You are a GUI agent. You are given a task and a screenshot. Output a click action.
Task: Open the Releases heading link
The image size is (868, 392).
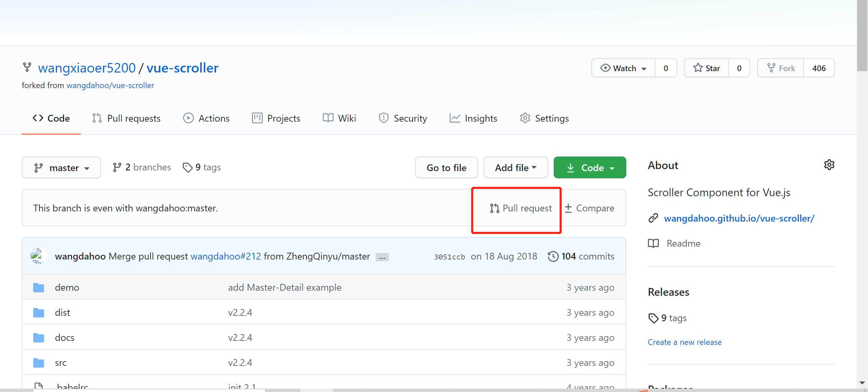coord(669,292)
